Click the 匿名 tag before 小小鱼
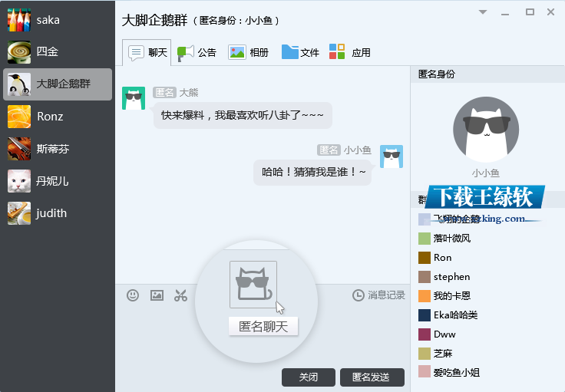Viewport: 565px width, 392px height. point(329,150)
